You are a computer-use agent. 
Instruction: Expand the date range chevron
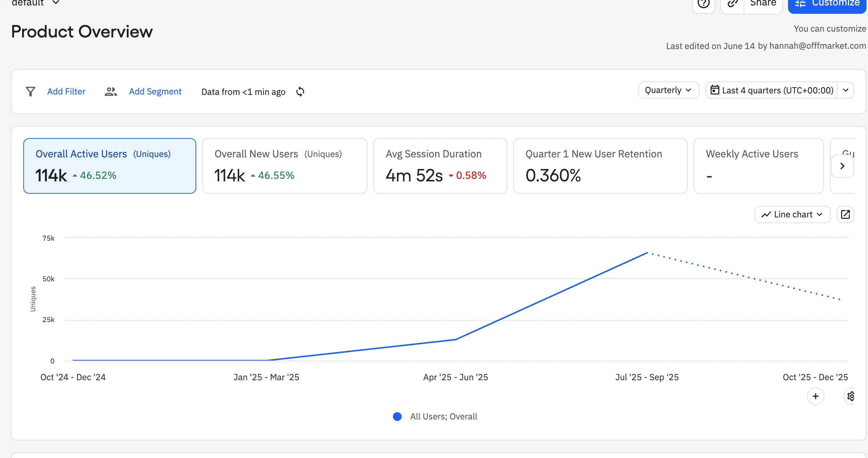846,90
